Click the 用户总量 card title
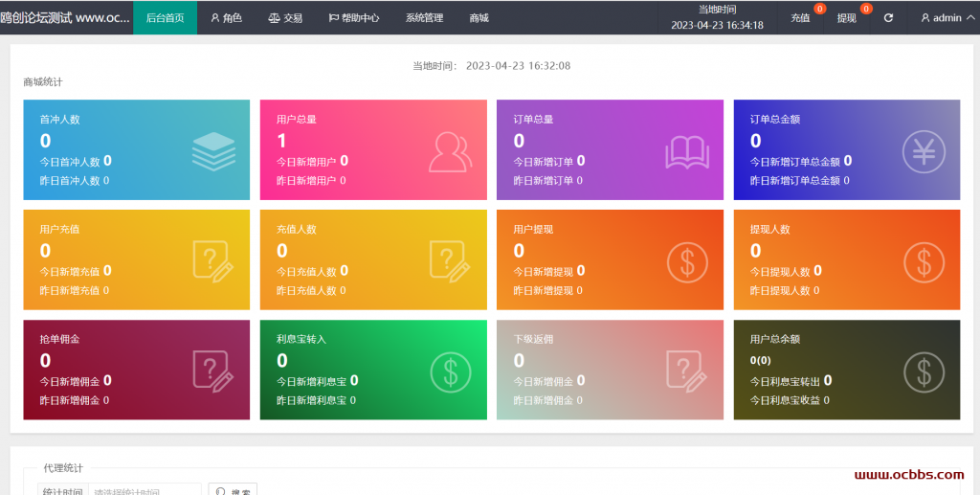 pos(297,120)
